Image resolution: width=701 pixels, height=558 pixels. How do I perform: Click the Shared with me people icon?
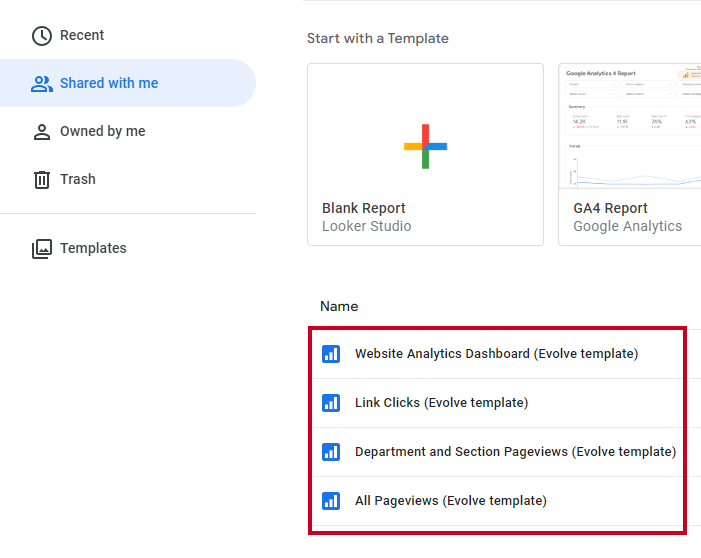click(x=42, y=84)
